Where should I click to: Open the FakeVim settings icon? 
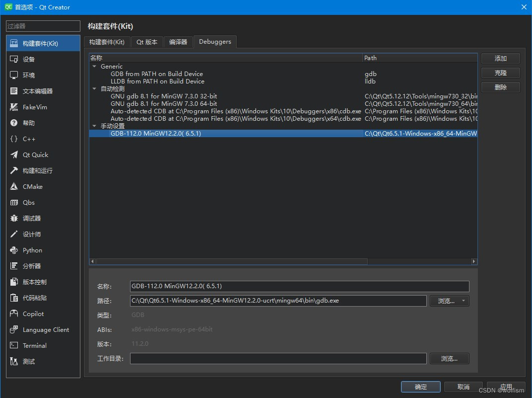(14, 107)
